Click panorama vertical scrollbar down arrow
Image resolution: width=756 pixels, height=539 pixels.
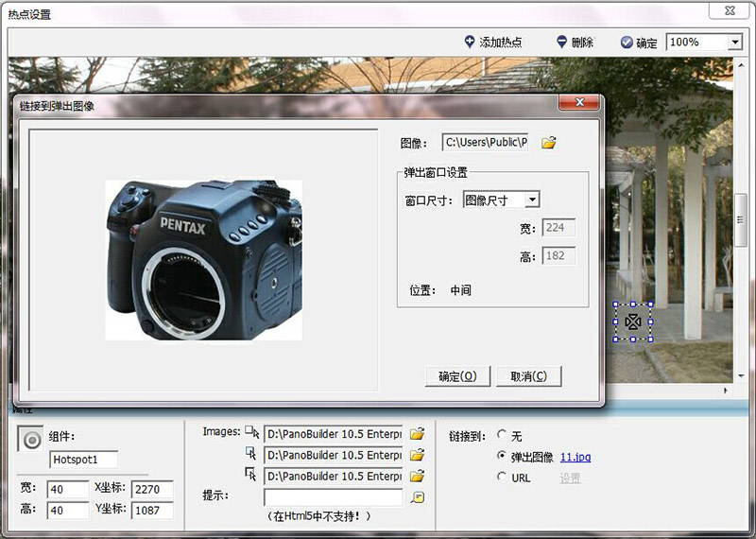tap(741, 376)
